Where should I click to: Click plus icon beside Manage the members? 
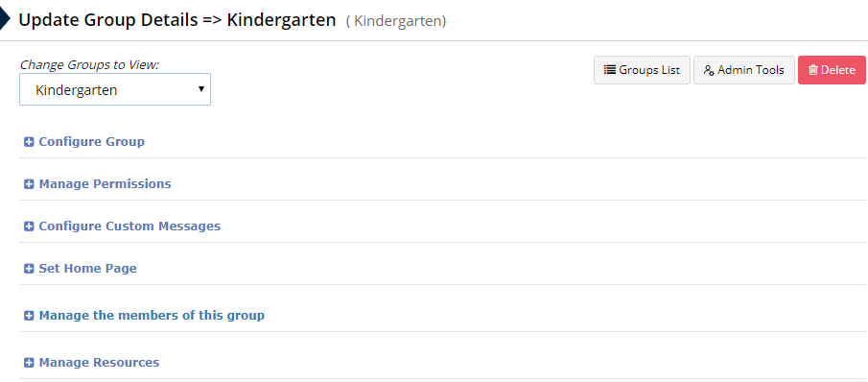pyautogui.click(x=29, y=316)
